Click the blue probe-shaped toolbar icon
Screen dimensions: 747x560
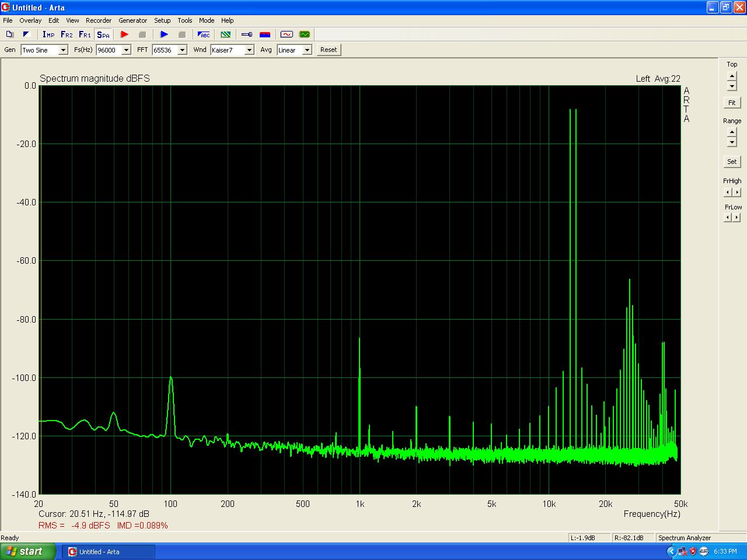pyautogui.click(x=247, y=34)
